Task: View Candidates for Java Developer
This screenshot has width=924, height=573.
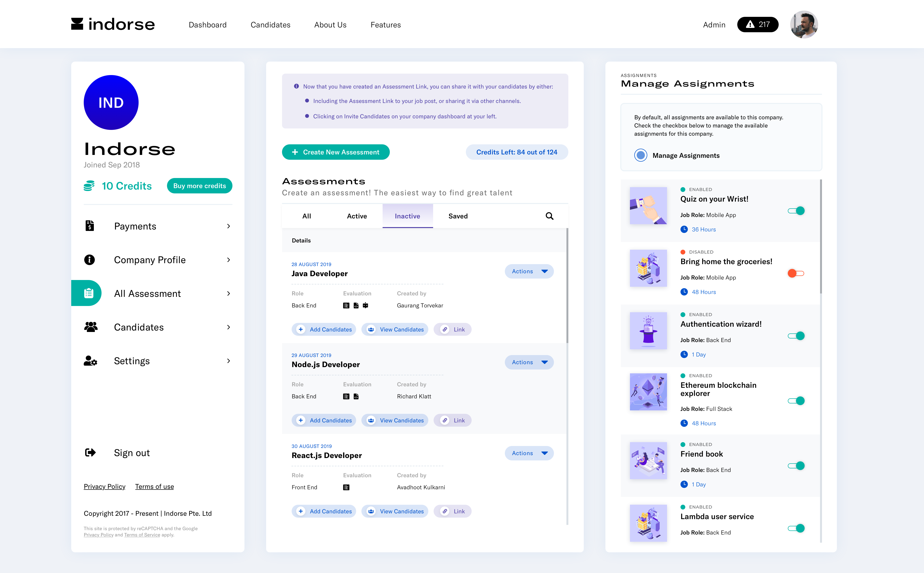Action: (395, 329)
